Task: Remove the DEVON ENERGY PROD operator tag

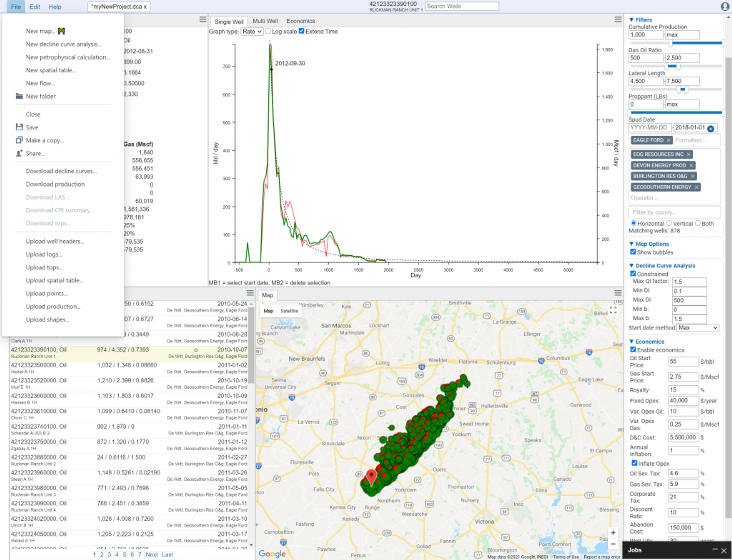Action: tap(691, 165)
